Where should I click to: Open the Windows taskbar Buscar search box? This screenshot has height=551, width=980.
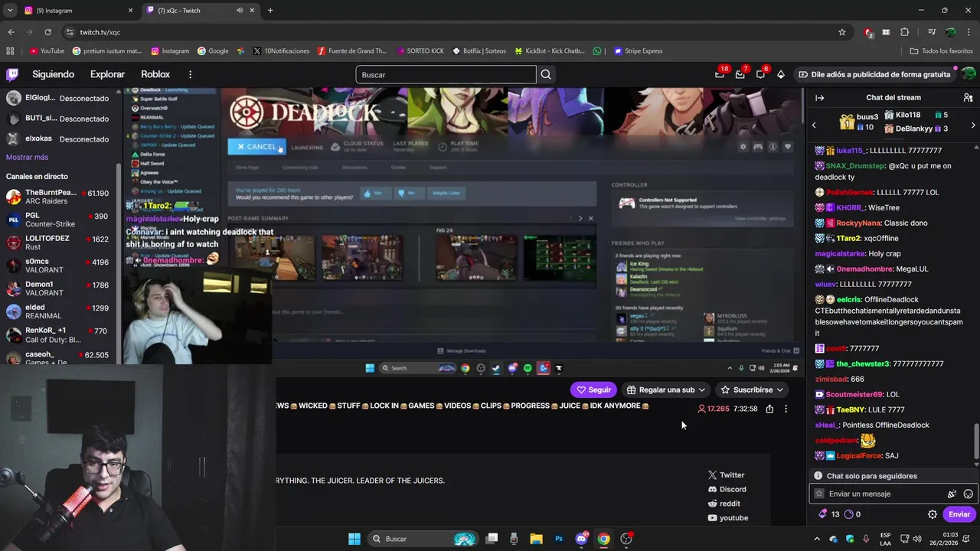[x=423, y=539]
